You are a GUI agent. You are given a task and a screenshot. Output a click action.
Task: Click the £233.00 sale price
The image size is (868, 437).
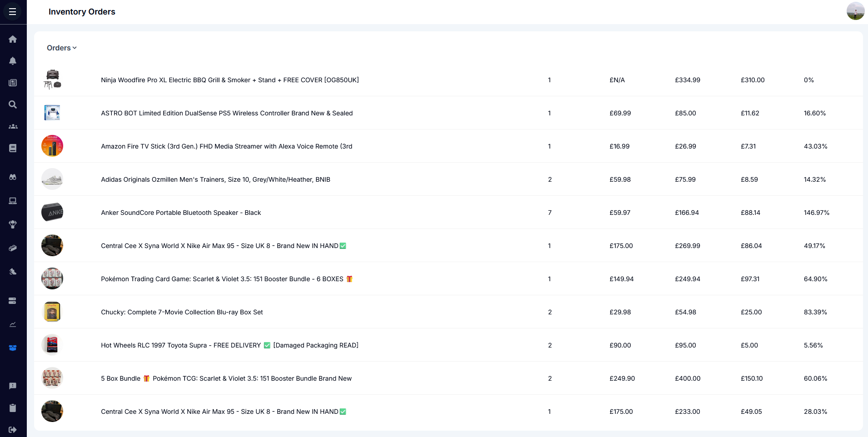(688, 412)
